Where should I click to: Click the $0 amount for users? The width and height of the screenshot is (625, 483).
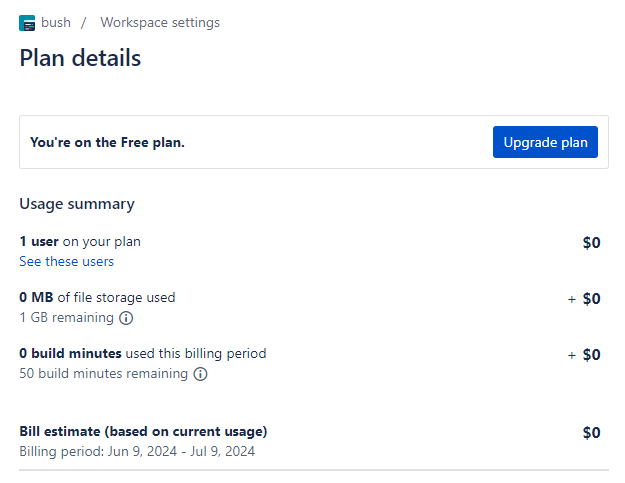pos(592,243)
